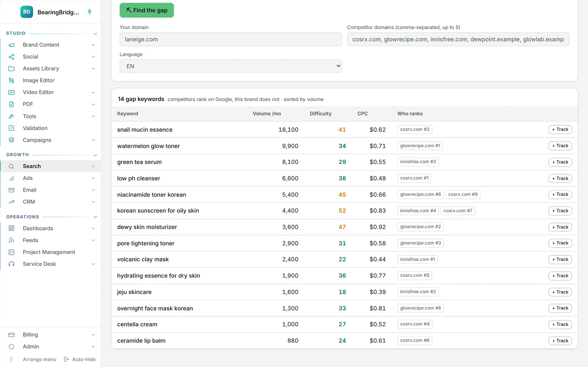This screenshot has height=368, width=588.
Task: Click the Volume /mo column header
Action: pos(267,114)
